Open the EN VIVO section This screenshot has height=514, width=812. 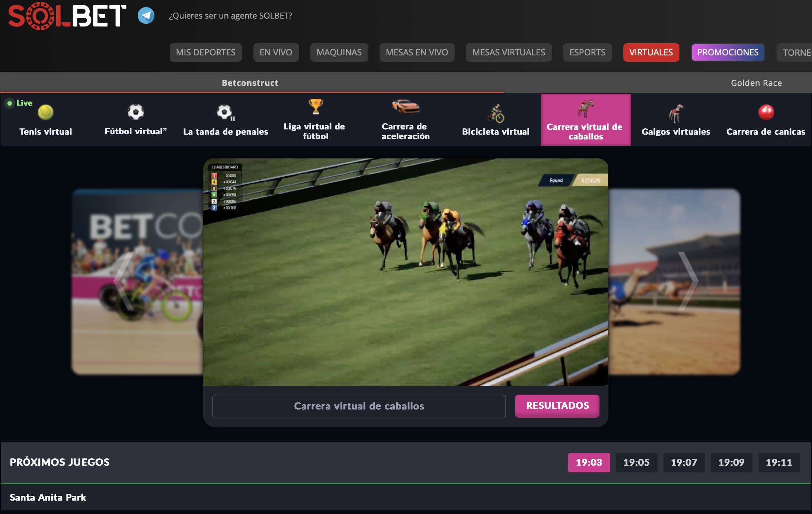click(x=276, y=52)
